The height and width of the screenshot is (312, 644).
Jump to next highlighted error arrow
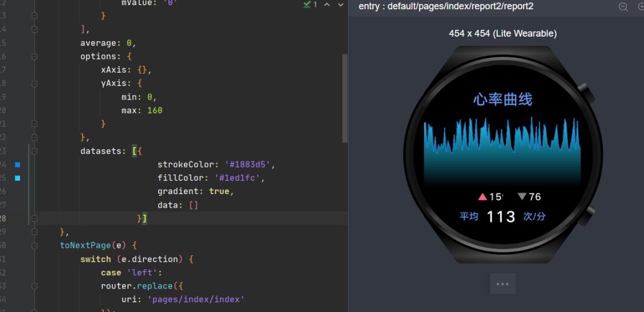pos(341,5)
